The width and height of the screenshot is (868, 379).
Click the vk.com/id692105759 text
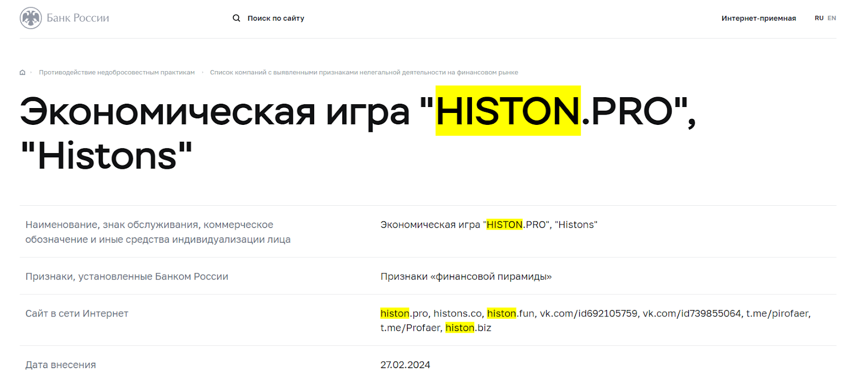tap(589, 313)
